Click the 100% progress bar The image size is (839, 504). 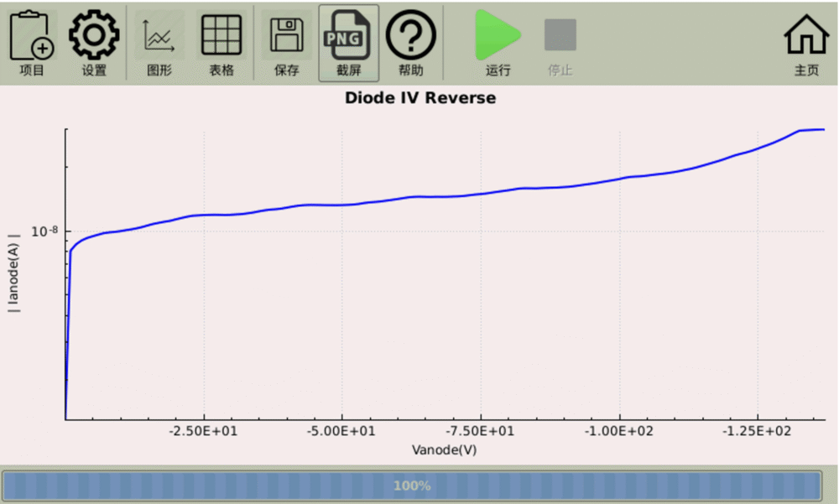[x=412, y=486]
